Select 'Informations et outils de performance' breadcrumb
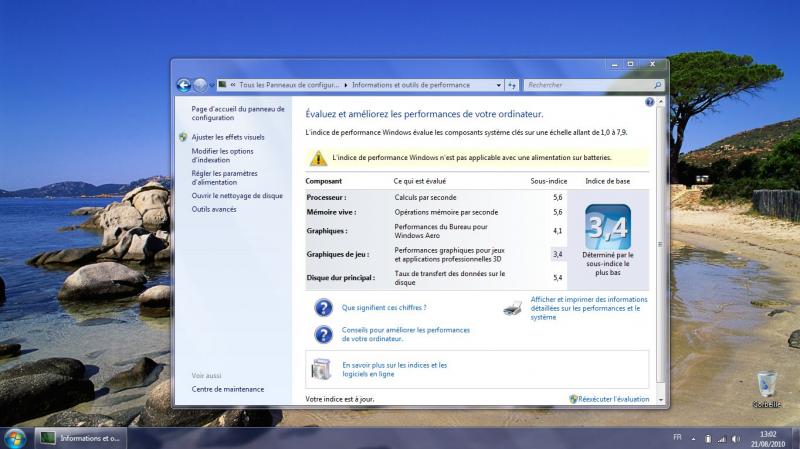 click(410, 85)
